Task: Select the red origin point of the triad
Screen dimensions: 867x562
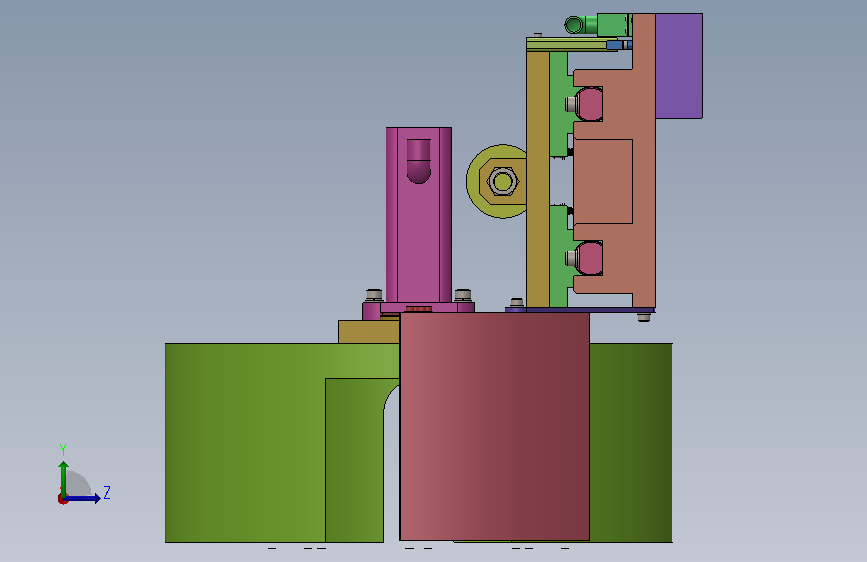Action: pos(62,499)
